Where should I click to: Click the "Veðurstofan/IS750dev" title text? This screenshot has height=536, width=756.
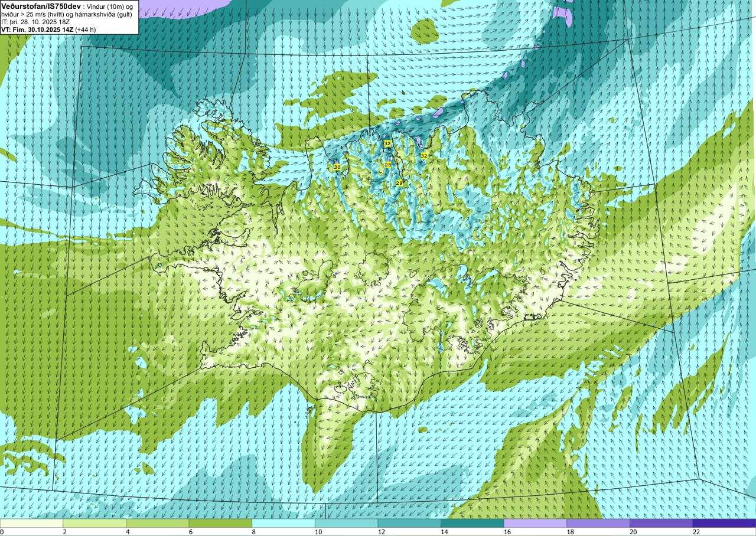(41, 5)
